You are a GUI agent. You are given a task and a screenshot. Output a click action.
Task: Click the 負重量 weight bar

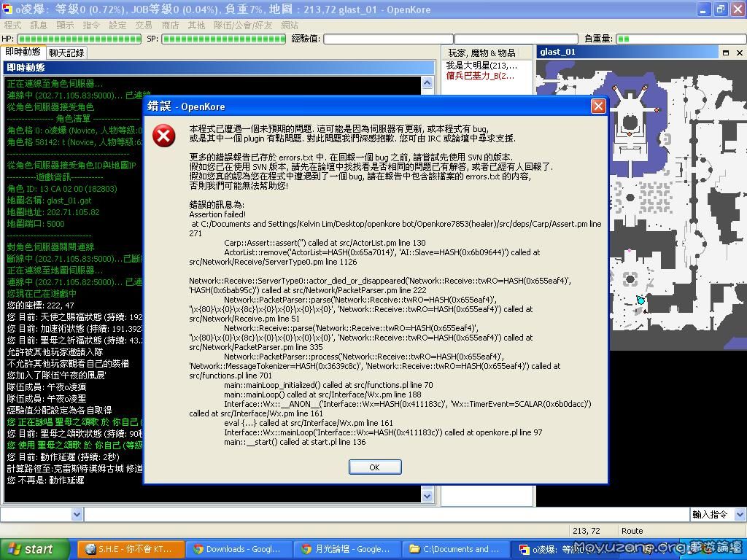681,39
